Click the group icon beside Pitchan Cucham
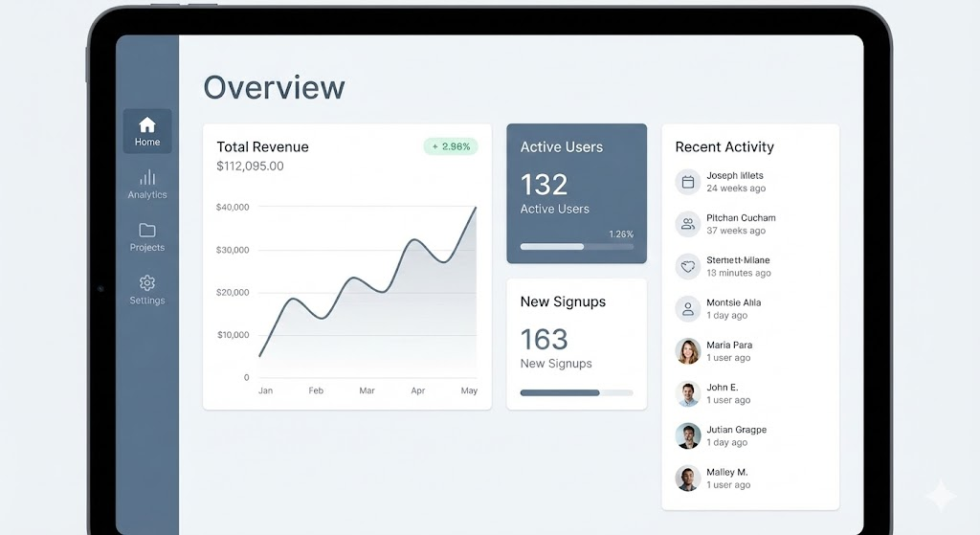Image resolution: width=980 pixels, height=535 pixels. (687, 224)
